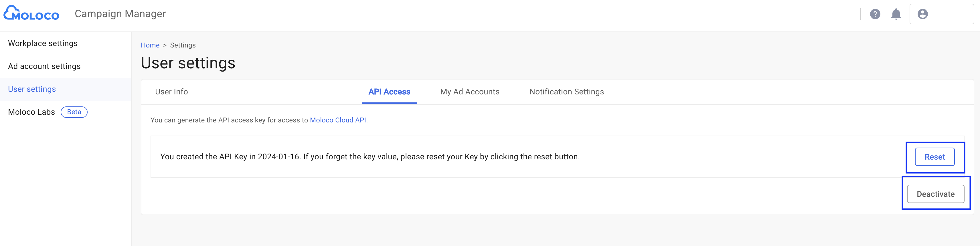Screen dimensions: 980x246
Task: Click the Beta badge
Action: pyautogui.click(x=74, y=112)
